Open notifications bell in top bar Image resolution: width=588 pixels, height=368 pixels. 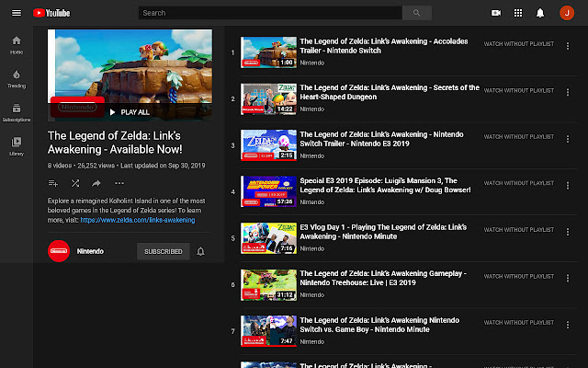(540, 13)
